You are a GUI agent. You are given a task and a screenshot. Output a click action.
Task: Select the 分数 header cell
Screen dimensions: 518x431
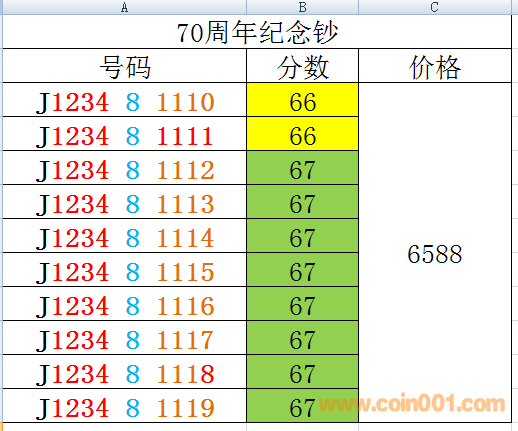pos(302,66)
